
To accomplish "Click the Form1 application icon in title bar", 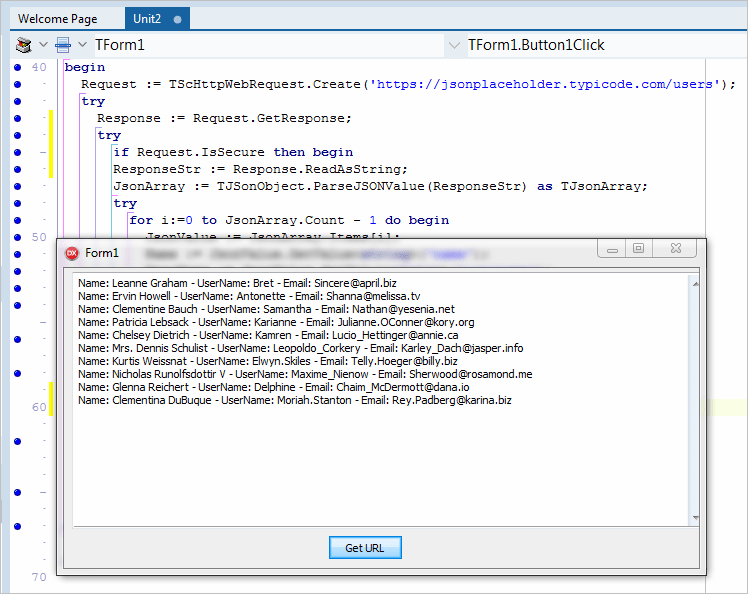I will (72, 253).
